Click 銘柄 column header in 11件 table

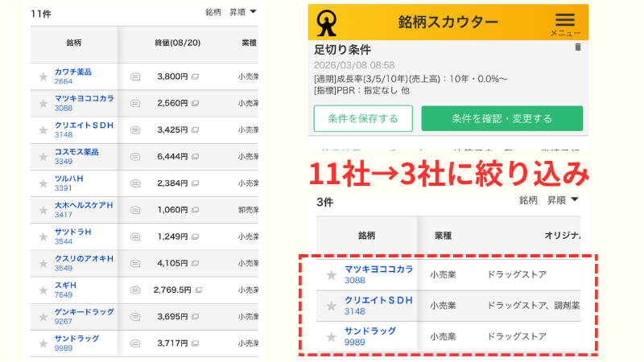(x=74, y=43)
